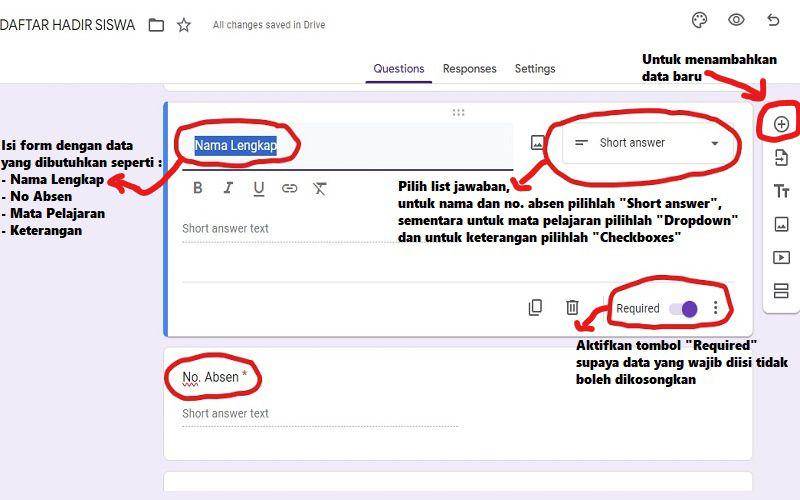The image size is (800, 500).
Task: Underline the question title text
Action: [259, 189]
